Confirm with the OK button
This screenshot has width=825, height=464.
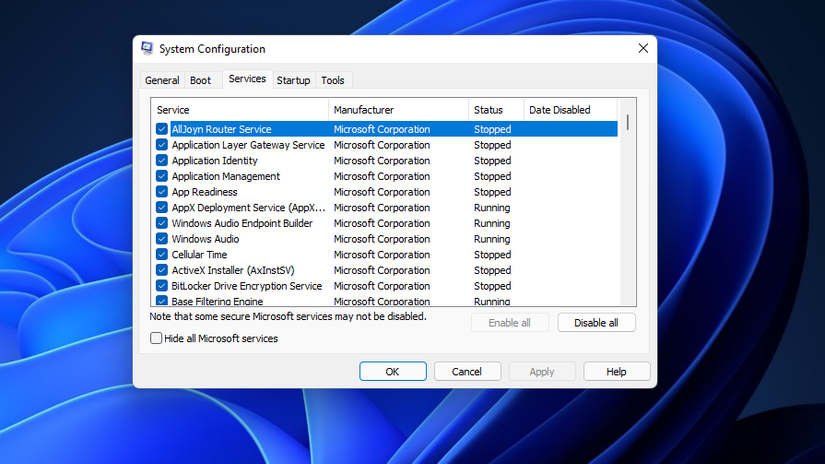pyautogui.click(x=392, y=371)
